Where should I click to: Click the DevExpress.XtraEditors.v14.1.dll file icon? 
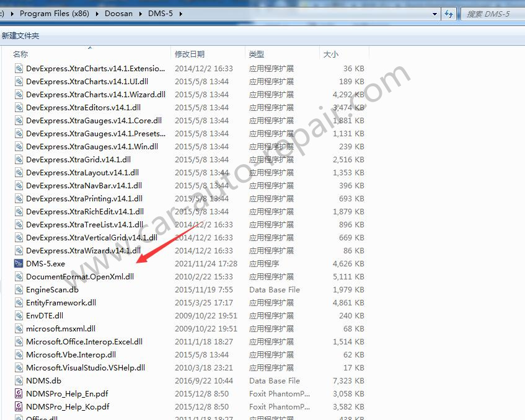tap(19, 107)
